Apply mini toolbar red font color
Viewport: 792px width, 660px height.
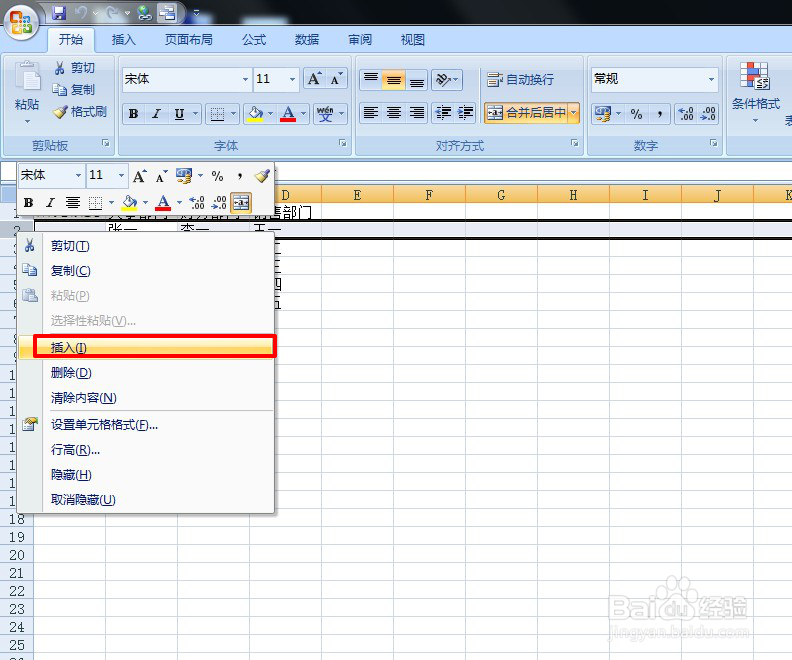(163, 203)
